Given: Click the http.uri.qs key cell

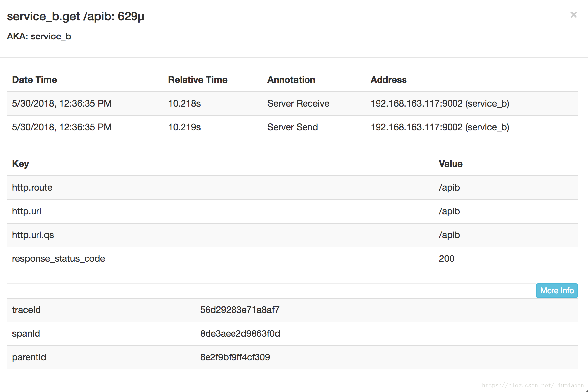Looking at the screenshot, I should point(33,235).
